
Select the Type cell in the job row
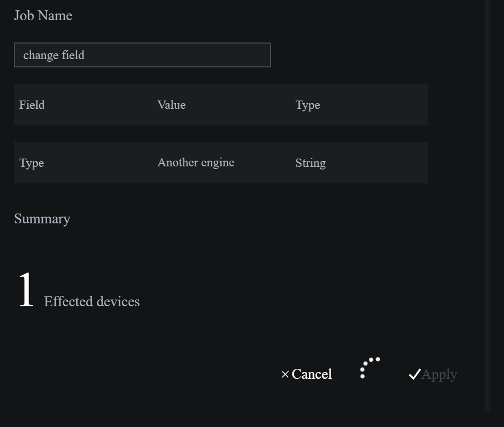pyautogui.click(x=32, y=163)
